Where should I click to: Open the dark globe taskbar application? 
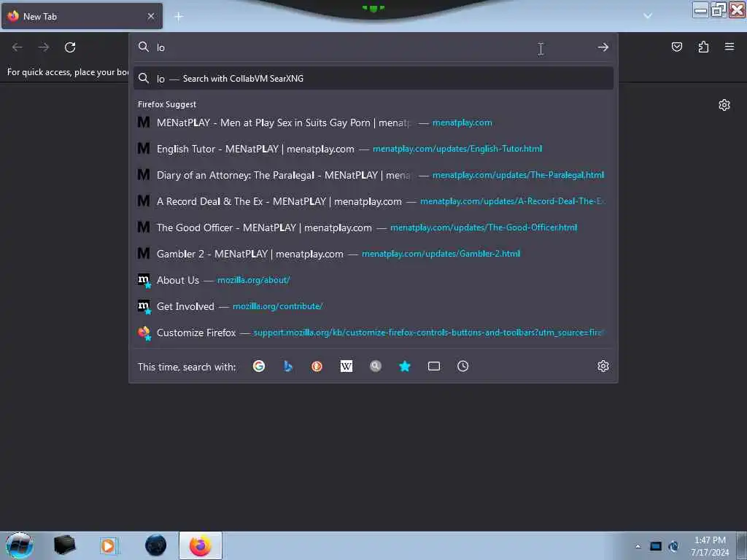tap(156, 545)
